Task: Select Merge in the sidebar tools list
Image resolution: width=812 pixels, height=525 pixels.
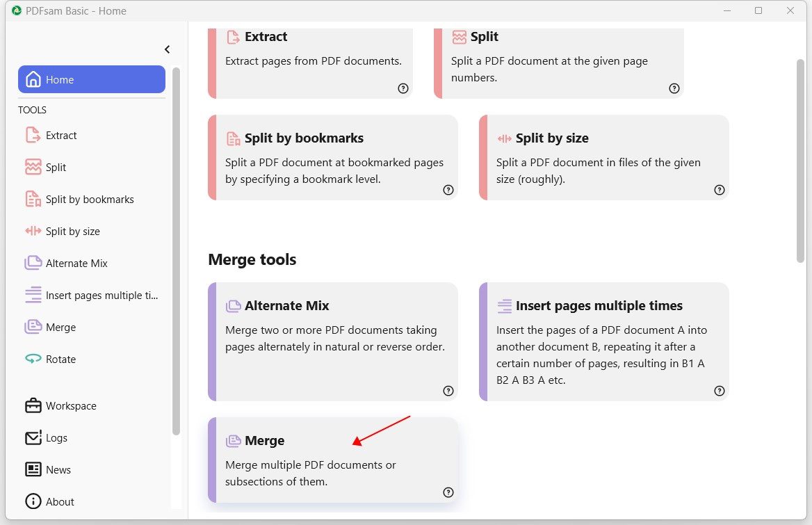Action: pyautogui.click(x=60, y=328)
